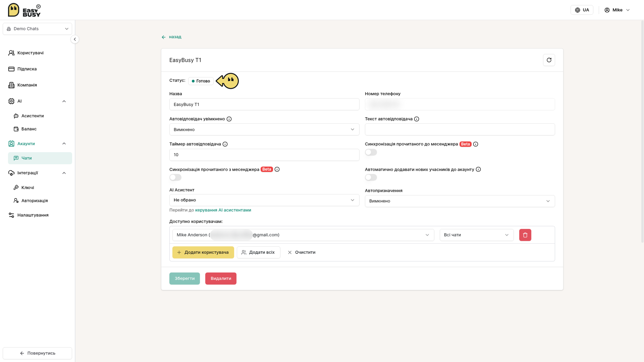Open the Mike profile menu
644x362 pixels.
click(x=617, y=10)
